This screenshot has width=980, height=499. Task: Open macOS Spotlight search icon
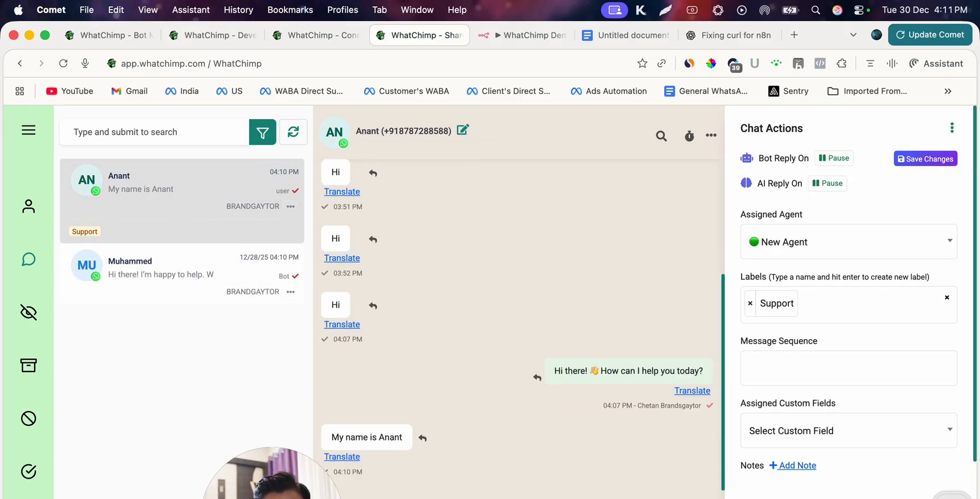[816, 10]
